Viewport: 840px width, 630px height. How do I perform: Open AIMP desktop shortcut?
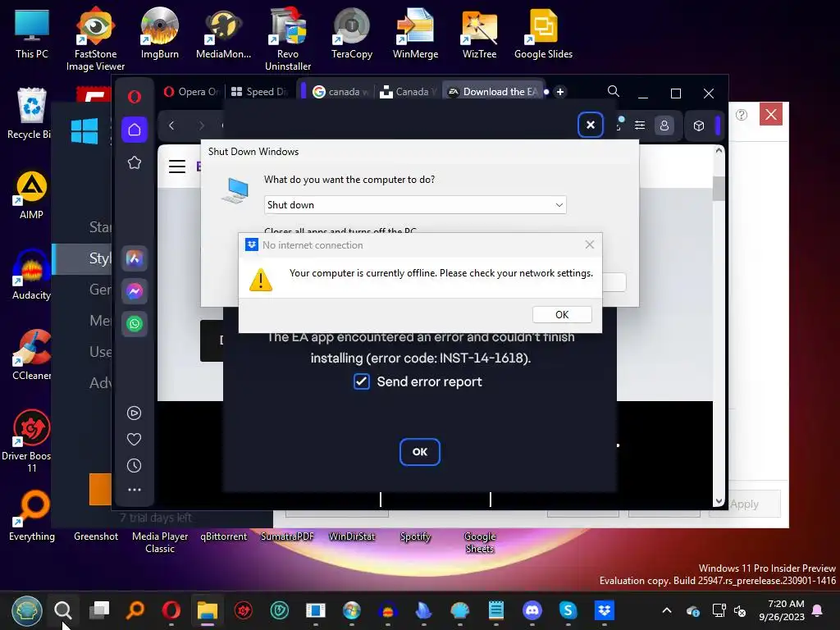[x=31, y=195]
